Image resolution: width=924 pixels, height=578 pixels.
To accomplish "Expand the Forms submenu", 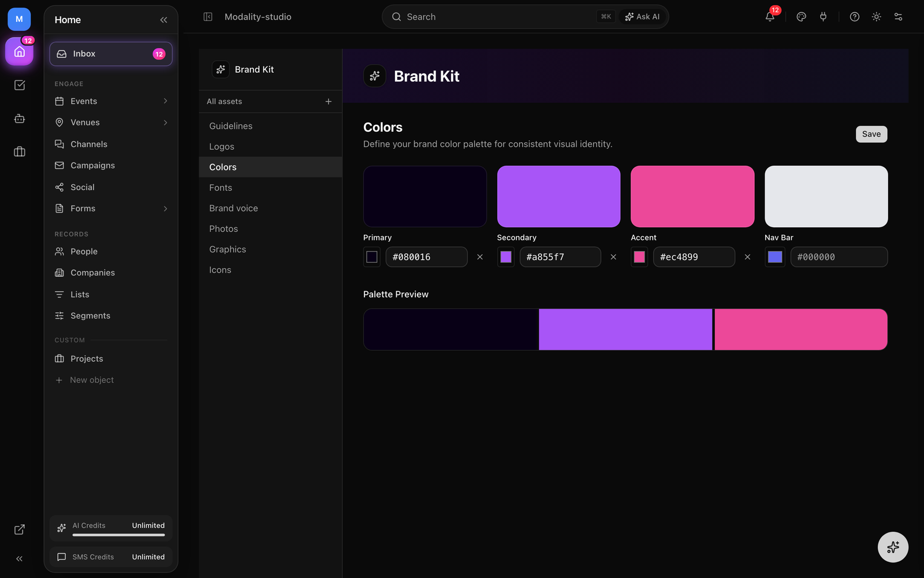I will tap(165, 209).
